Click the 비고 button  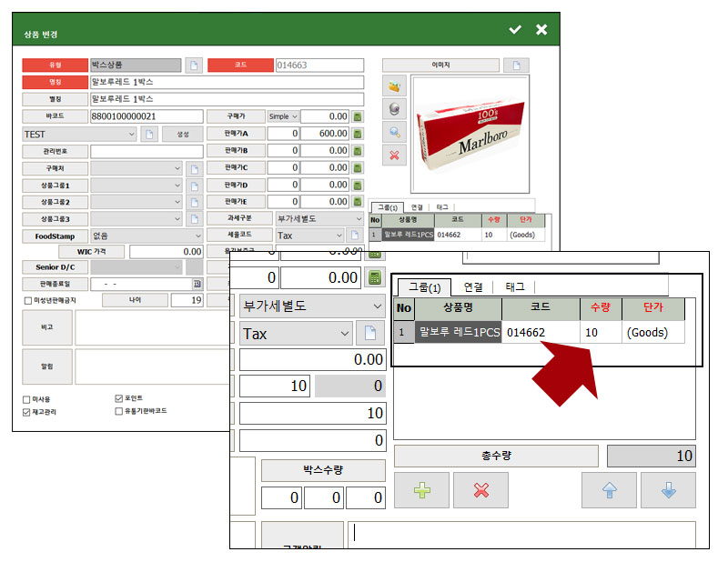click(47, 327)
